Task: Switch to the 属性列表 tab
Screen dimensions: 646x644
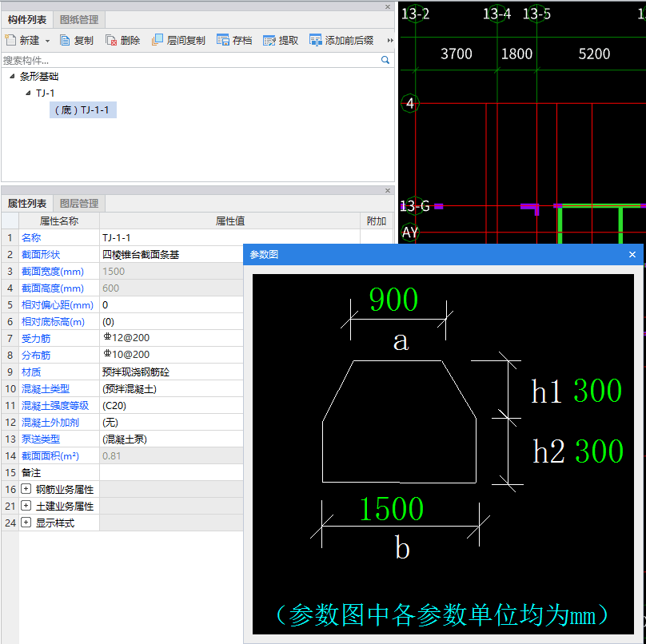Action: coord(27,204)
